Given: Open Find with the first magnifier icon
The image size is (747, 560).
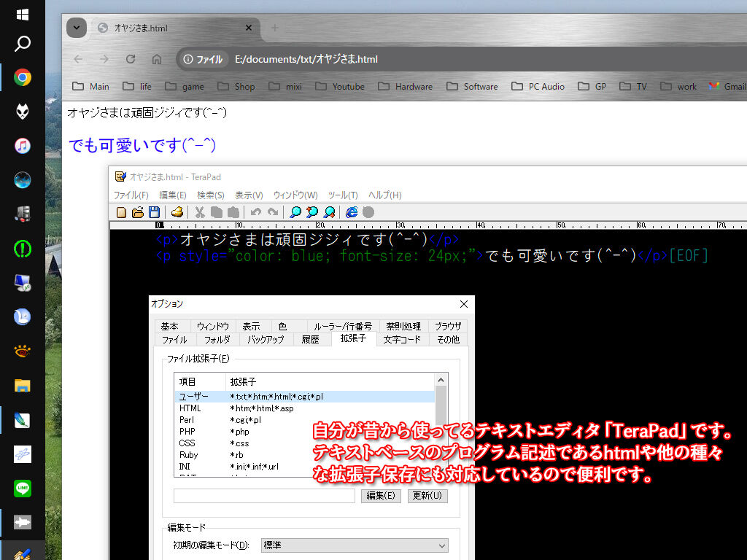Looking at the screenshot, I should tap(295, 212).
